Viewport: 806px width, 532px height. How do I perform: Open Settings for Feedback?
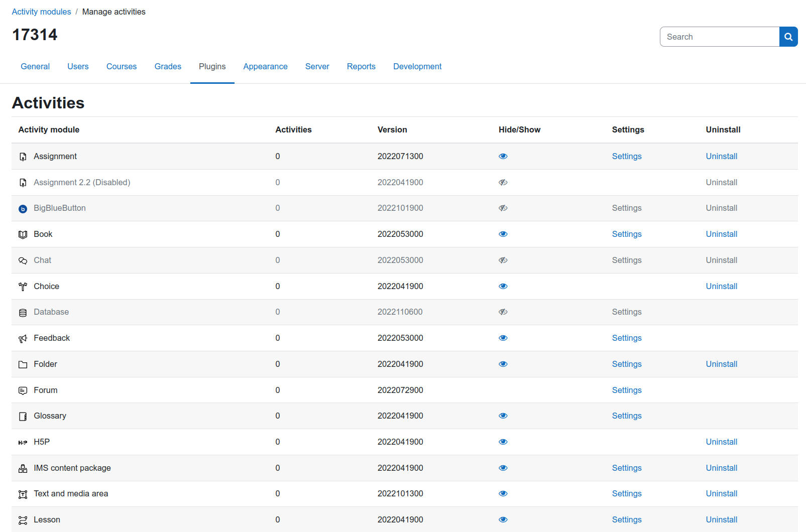(x=627, y=338)
